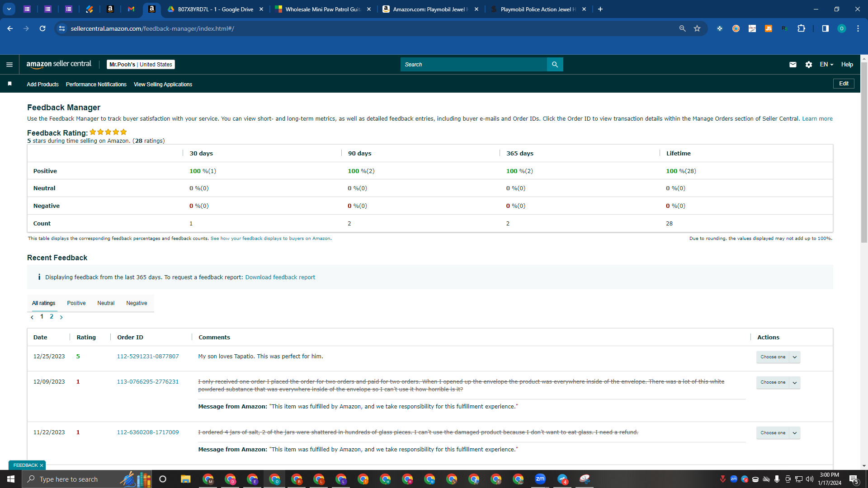The image size is (868, 488).
Task: Open the Seller Central hamburger menu
Action: pyautogui.click(x=9, y=65)
